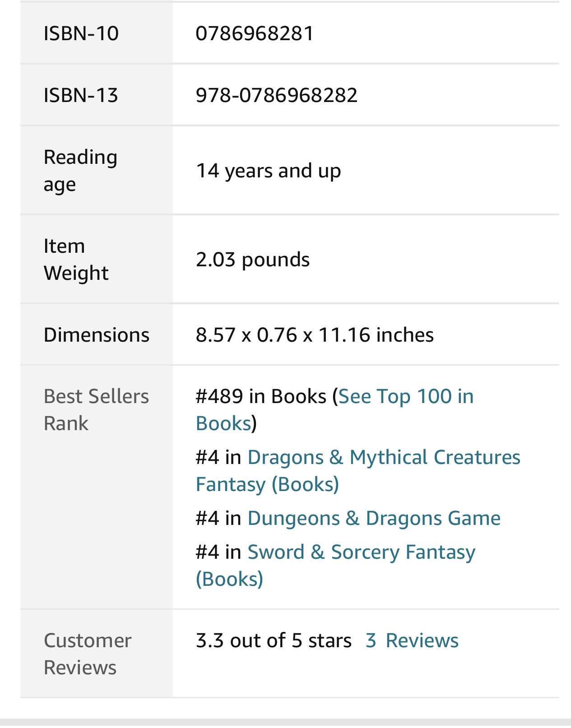Click the '2.03 pounds' weight value
Image resolution: width=571 pixels, height=728 pixels.
point(252,260)
